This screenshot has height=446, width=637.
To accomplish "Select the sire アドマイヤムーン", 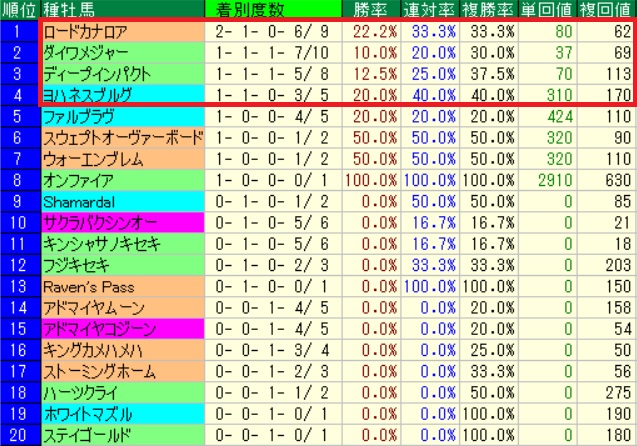I will pos(123,307).
